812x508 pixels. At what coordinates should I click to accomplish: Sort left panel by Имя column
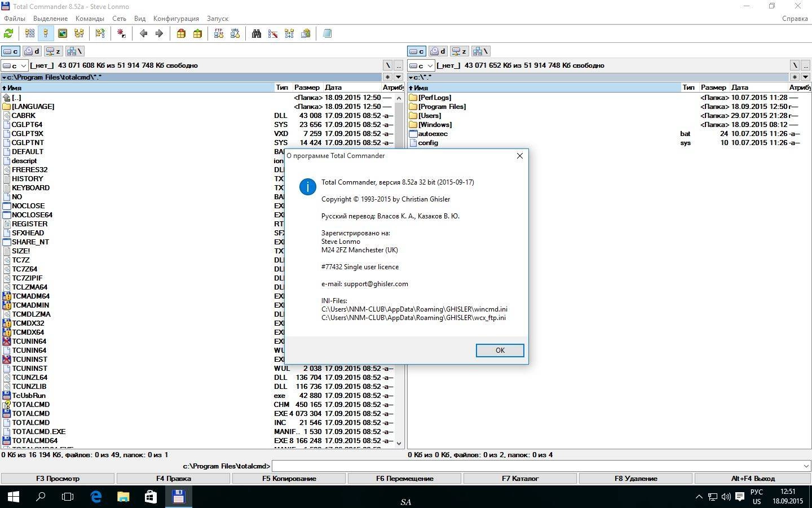138,87
